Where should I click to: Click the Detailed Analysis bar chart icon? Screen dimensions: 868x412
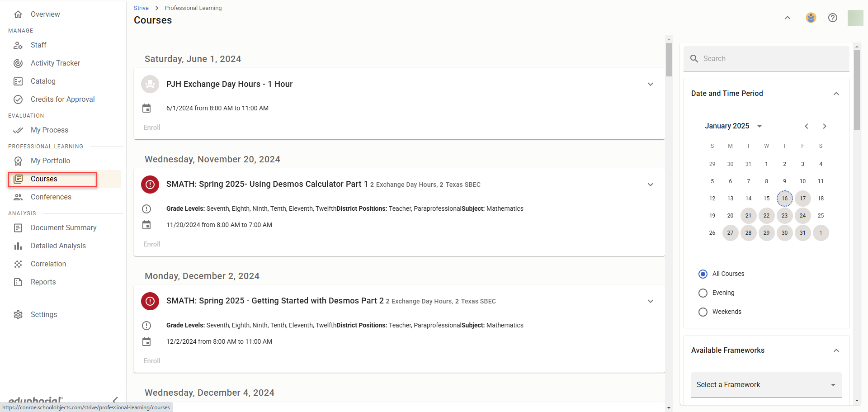[18, 246]
